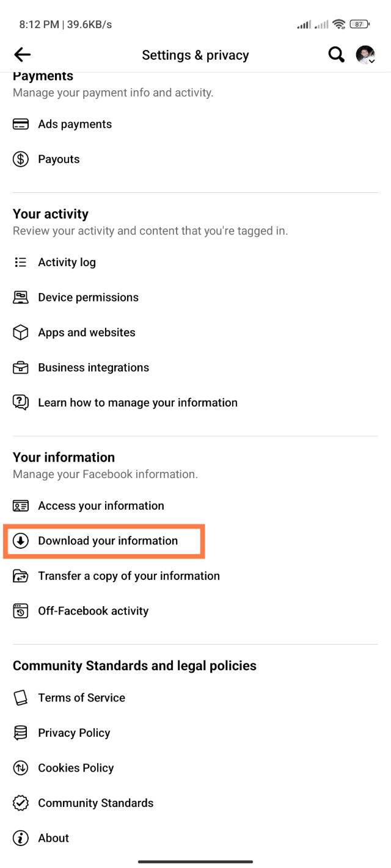Open Activity log list icon
Screen dimensions: 391x868
coord(21,262)
